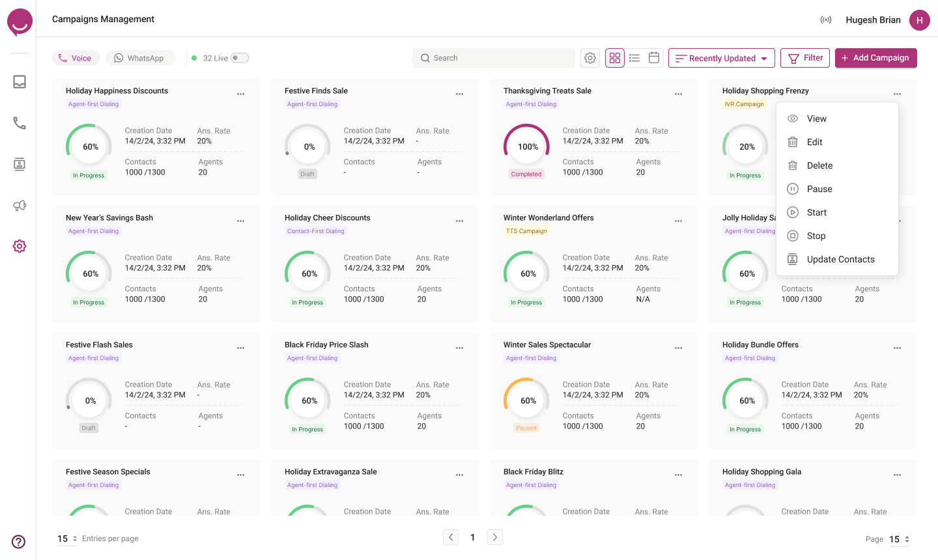Open options for Thanksgiving Treats Sale card
938x560 pixels.
679,94
